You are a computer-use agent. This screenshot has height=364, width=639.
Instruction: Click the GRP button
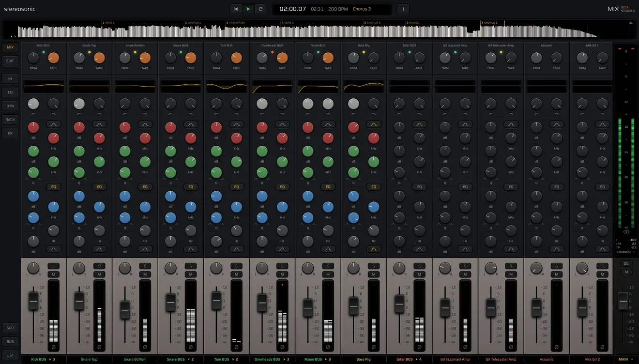click(x=10, y=328)
